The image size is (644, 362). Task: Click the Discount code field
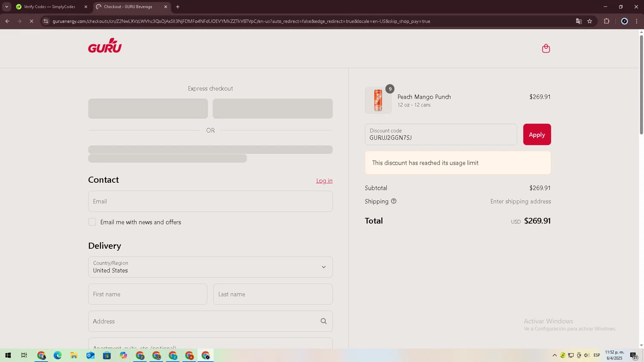(x=441, y=135)
